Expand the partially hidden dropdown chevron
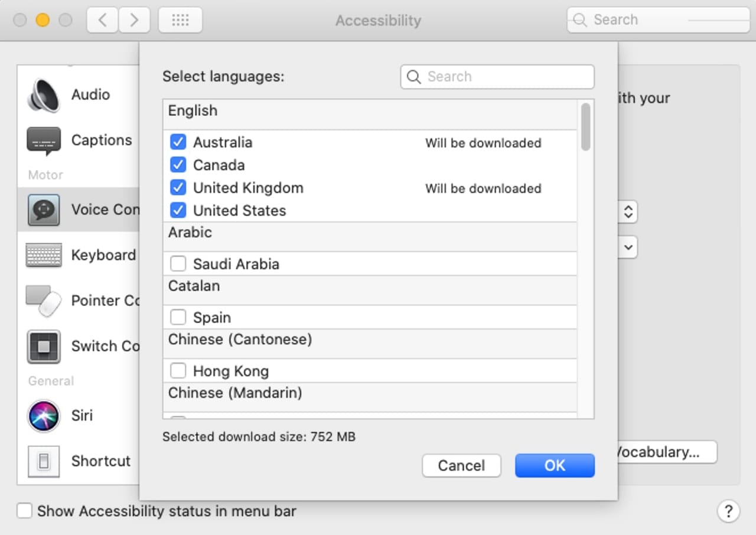The width and height of the screenshot is (756, 535). 628,247
